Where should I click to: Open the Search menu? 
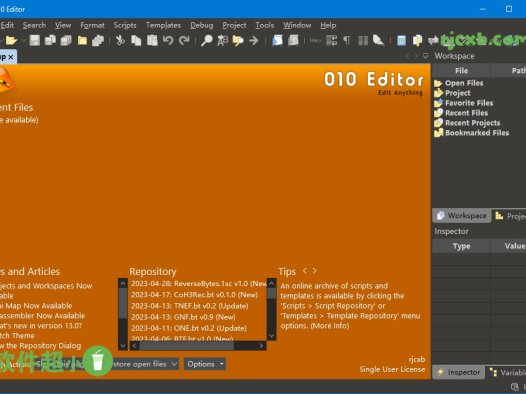point(34,25)
